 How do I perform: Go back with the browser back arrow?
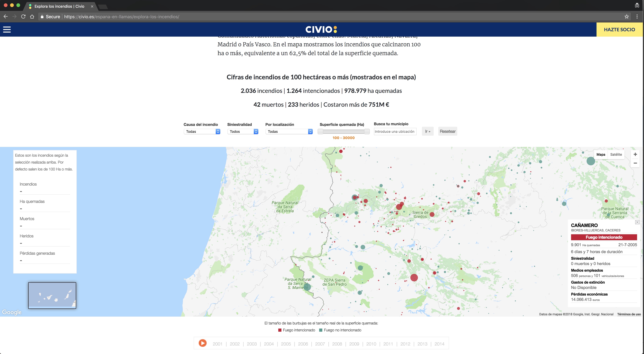(6, 16)
